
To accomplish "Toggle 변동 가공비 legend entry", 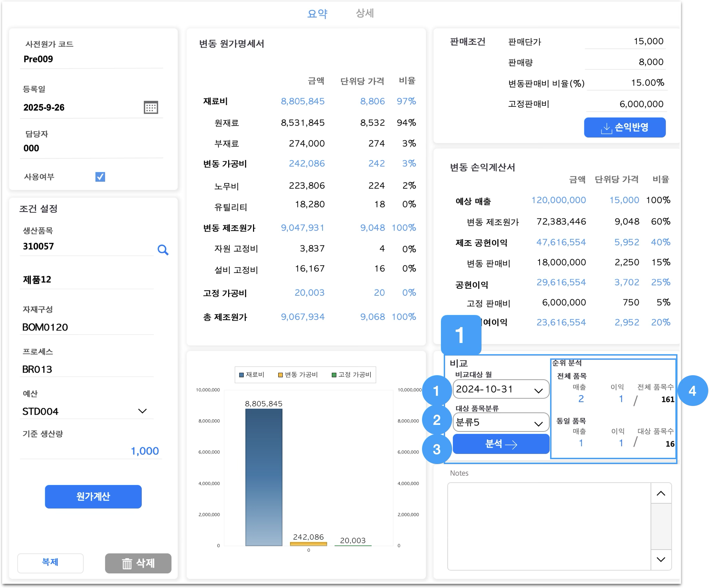I will pyautogui.click(x=298, y=375).
